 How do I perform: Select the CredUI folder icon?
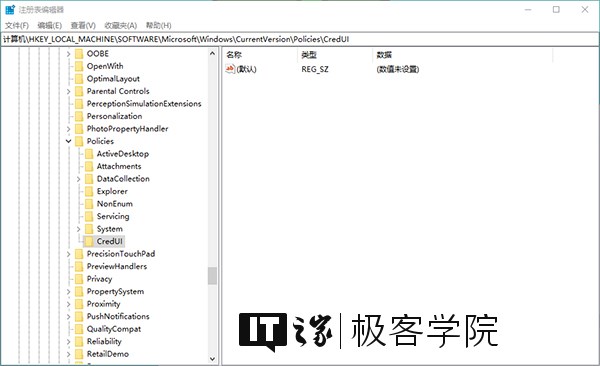click(x=88, y=241)
